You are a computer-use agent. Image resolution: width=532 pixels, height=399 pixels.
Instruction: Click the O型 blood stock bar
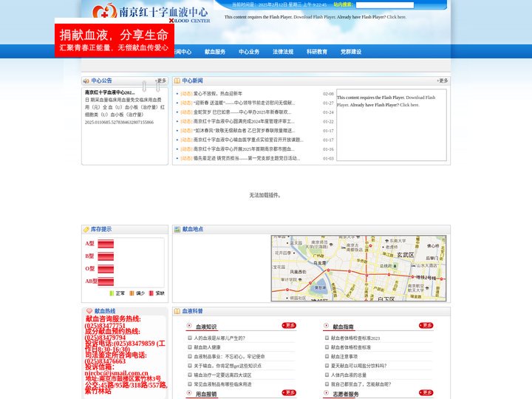(x=106, y=269)
